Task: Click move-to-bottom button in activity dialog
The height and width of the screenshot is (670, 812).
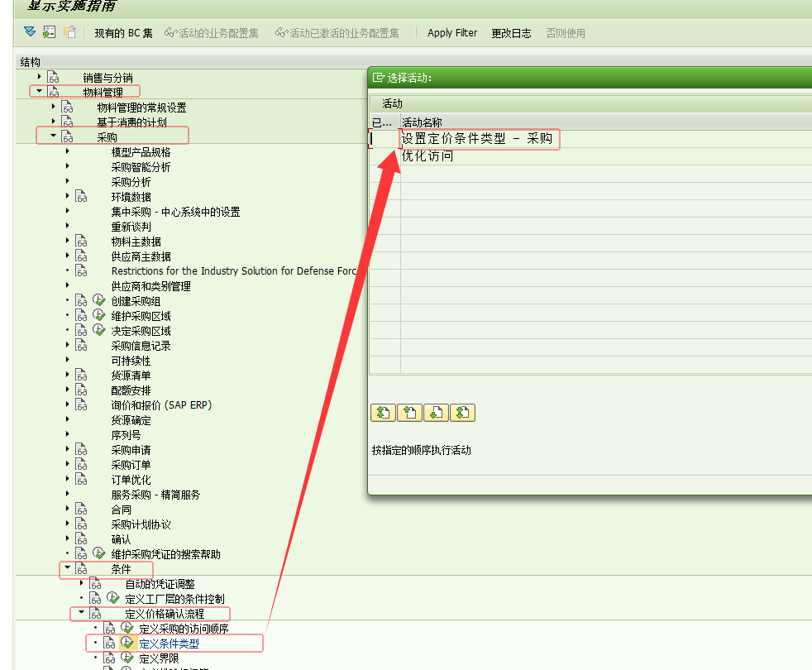Action: [464, 412]
